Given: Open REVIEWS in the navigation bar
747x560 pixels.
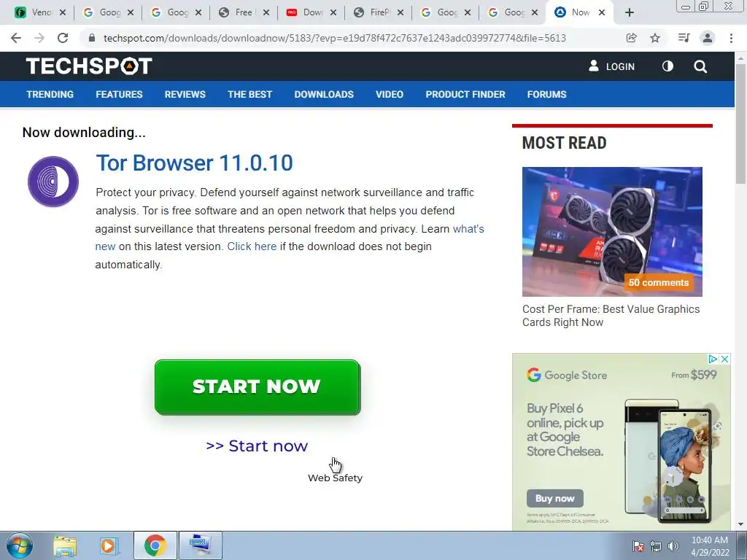Looking at the screenshot, I should tap(185, 94).
